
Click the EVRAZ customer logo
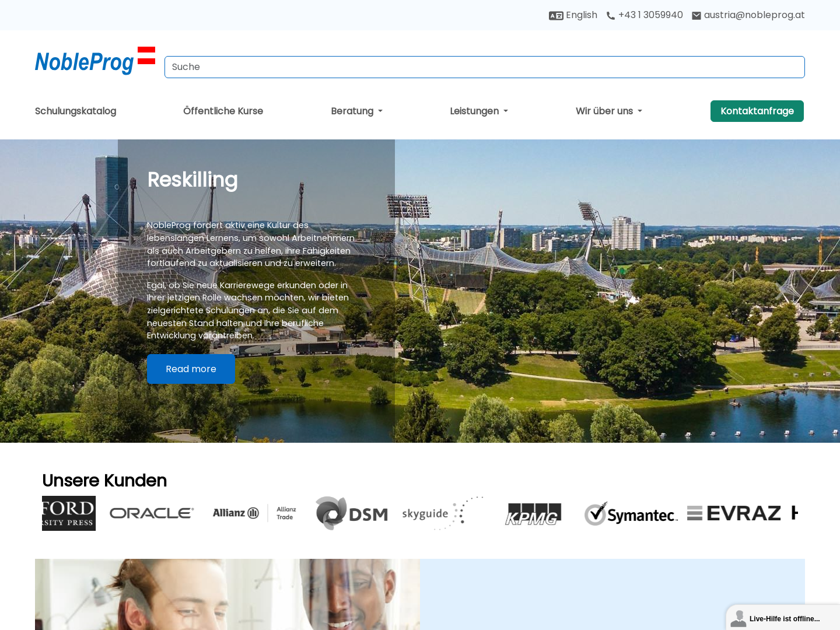pos(734,513)
